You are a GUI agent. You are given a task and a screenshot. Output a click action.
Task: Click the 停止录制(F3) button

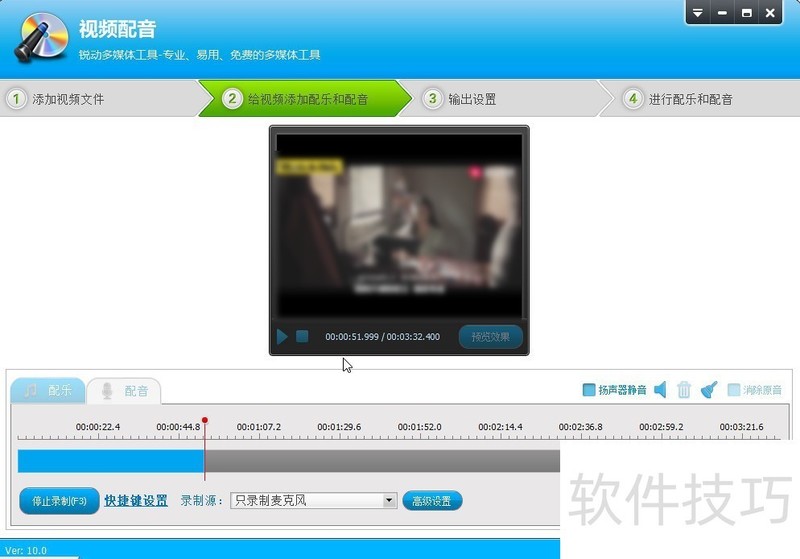tap(59, 501)
